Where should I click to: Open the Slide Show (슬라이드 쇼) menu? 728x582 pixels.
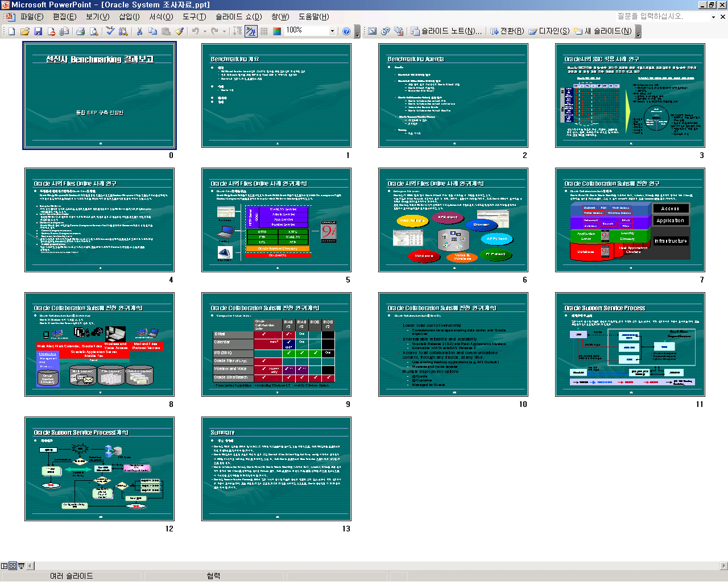(238, 17)
